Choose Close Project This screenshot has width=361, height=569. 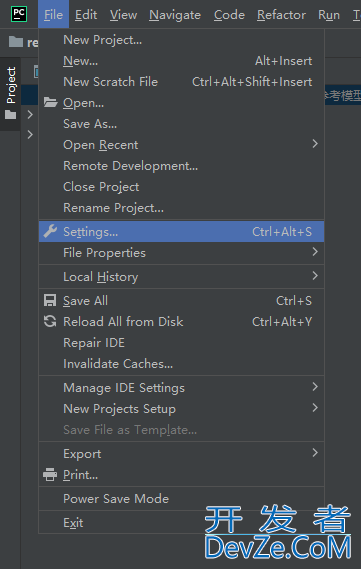point(181,187)
